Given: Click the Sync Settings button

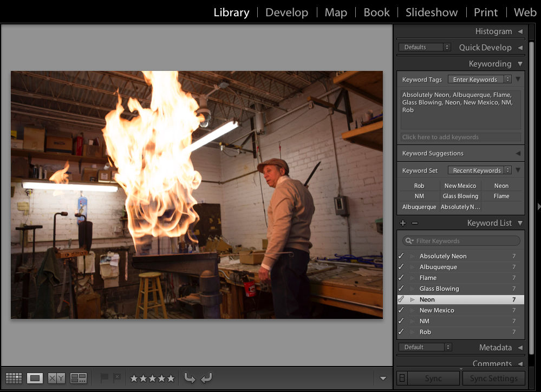Looking at the screenshot, I should point(494,378).
